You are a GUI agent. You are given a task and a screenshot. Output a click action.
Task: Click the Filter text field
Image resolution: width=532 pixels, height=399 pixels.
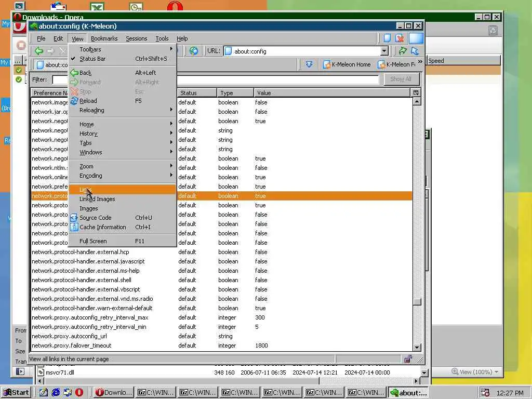tap(216, 79)
